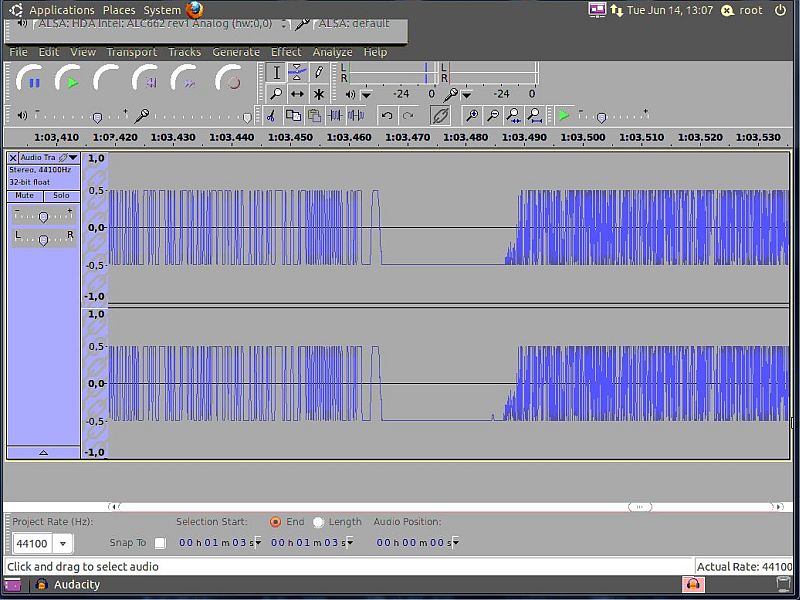Open input meter microphone dropdown arrow

click(x=466, y=95)
